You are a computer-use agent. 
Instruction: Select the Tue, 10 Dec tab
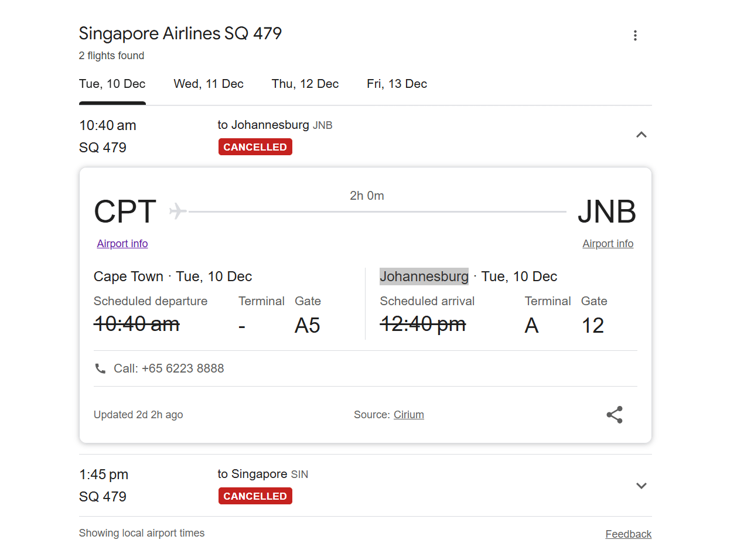point(112,84)
